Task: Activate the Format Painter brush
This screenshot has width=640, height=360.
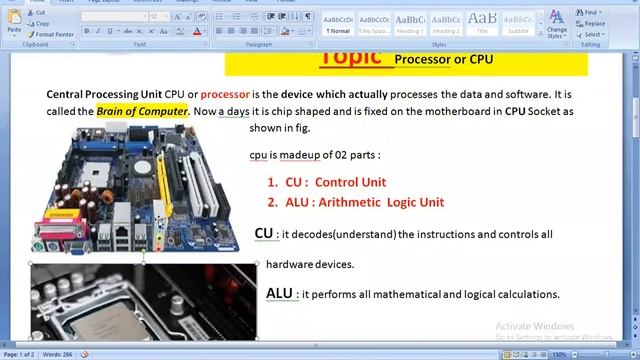Action: pyautogui.click(x=51, y=35)
